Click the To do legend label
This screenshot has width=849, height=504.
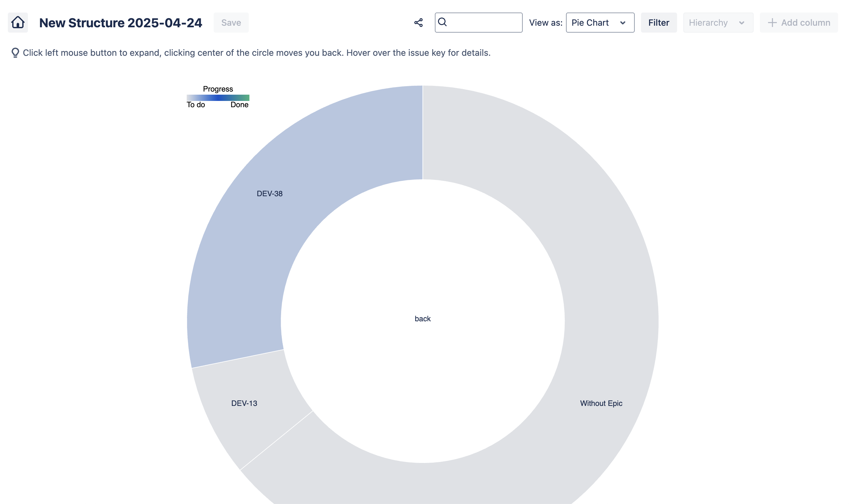[x=196, y=105]
